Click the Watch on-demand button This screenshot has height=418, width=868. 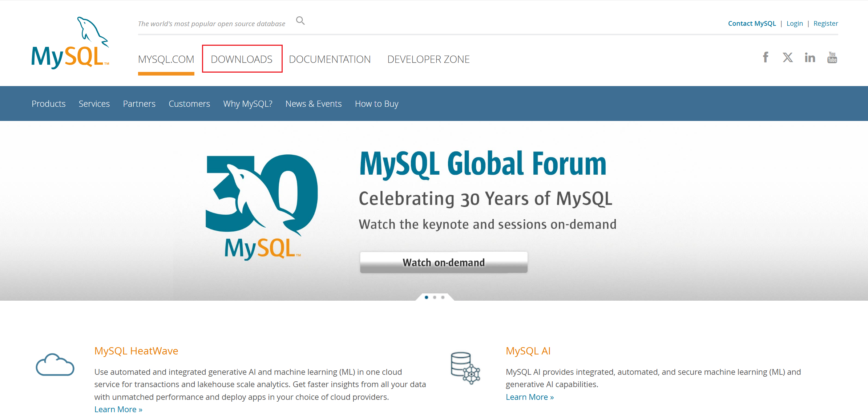444,262
